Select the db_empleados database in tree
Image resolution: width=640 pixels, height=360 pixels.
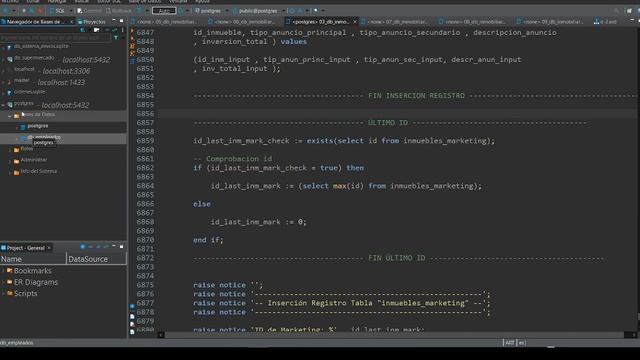click(44, 137)
